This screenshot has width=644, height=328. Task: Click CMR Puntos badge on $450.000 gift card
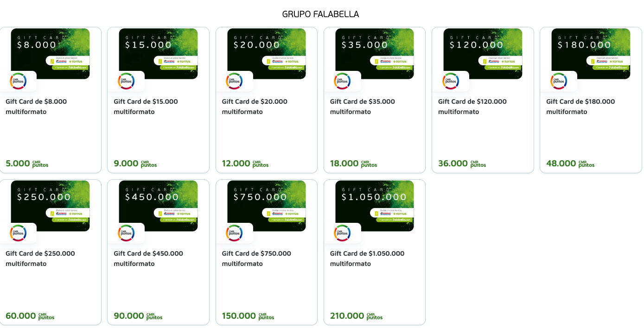(126, 233)
